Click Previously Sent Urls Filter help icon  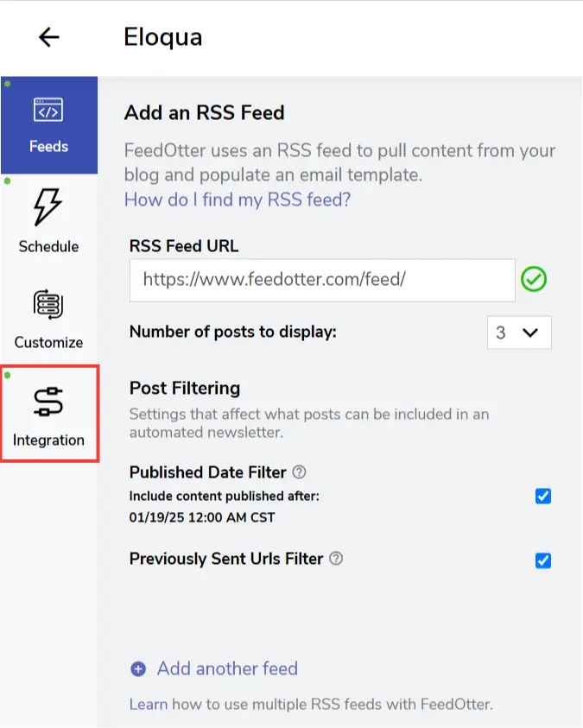click(x=336, y=559)
